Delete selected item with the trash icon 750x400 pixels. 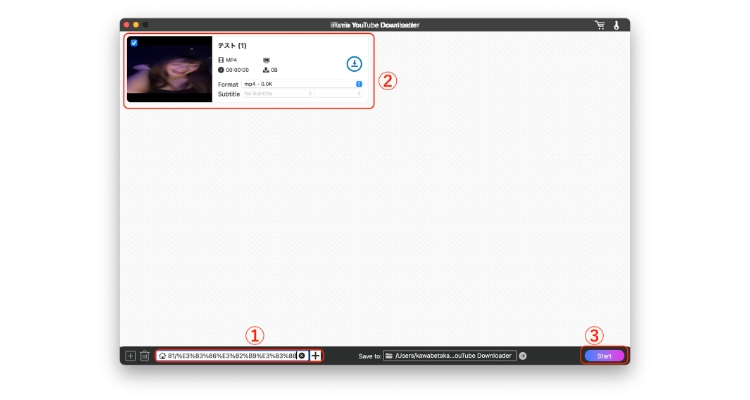click(144, 356)
